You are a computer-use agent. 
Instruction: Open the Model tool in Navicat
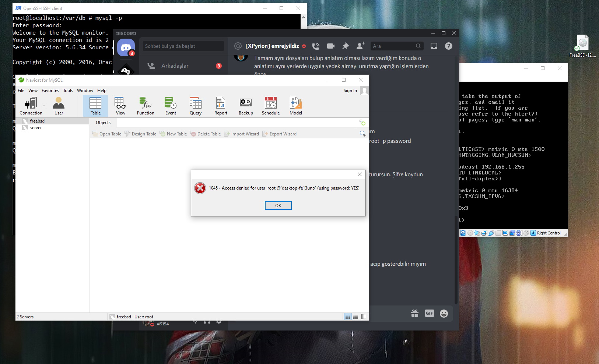click(296, 106)
